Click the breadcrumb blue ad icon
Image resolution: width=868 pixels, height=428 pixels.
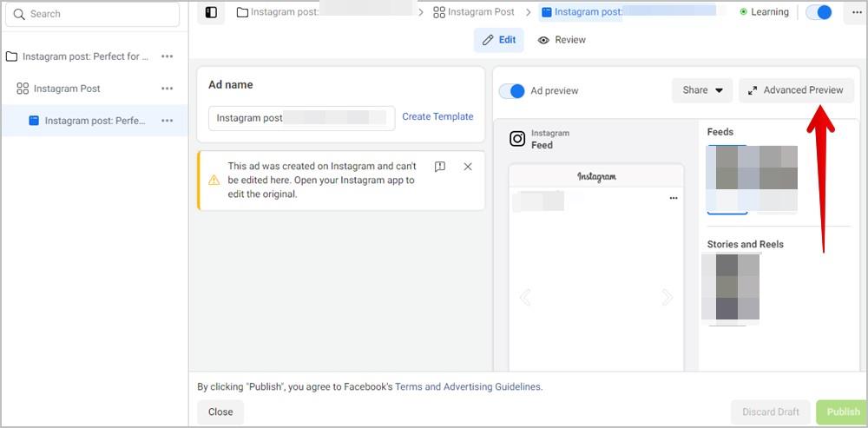pos(546,12)
